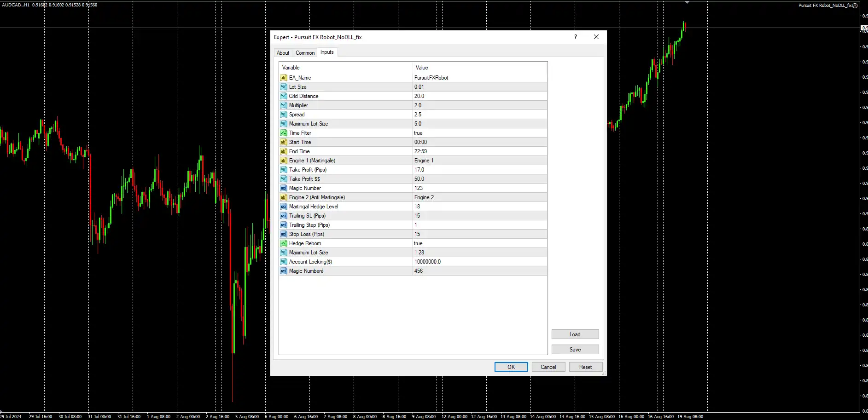Click the chart shift marker triangle at top
This screenshot has width=868, height=420.
point(687,2)
